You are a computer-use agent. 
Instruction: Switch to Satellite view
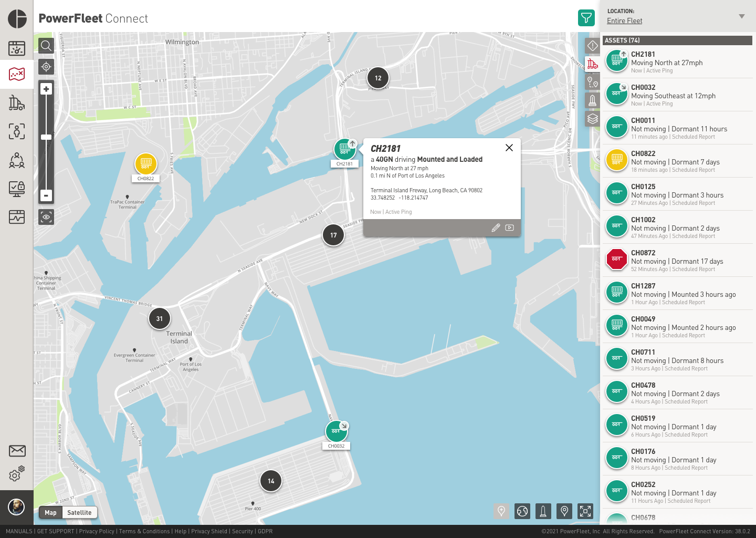pos(79,512)
